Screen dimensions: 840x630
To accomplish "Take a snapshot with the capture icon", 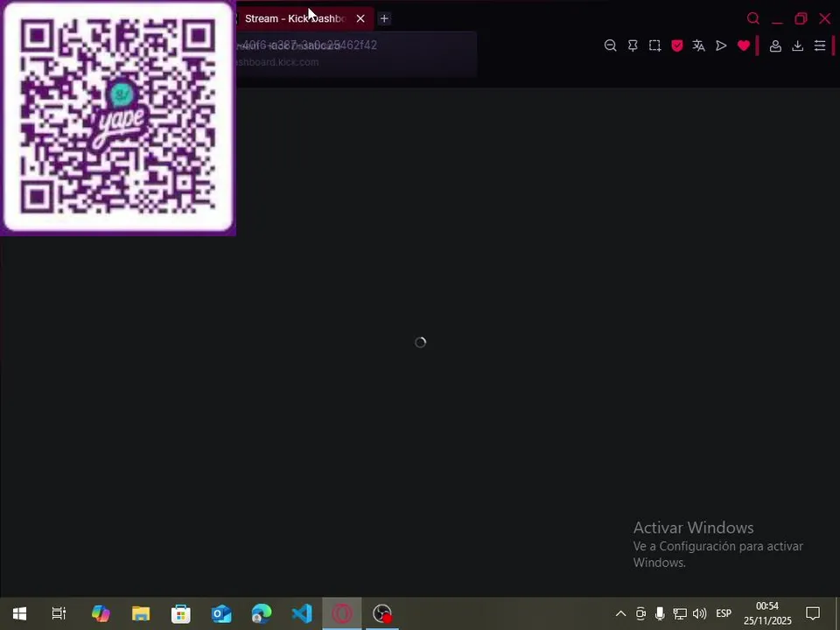I will (654, 45).
